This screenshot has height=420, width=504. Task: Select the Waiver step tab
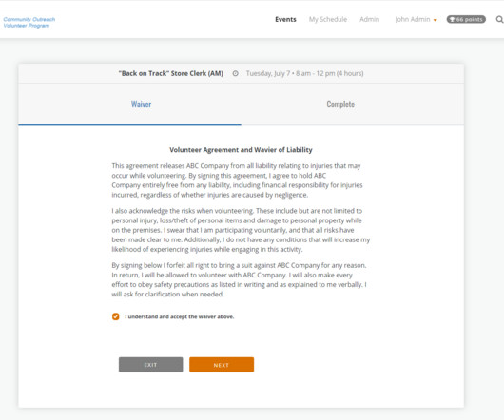pyautogui.click(x=141, y=104)
